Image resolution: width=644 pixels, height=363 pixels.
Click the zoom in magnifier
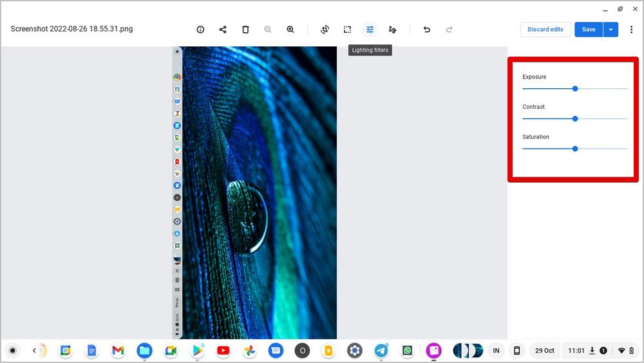pyautogui.click(x=290, y=30)
